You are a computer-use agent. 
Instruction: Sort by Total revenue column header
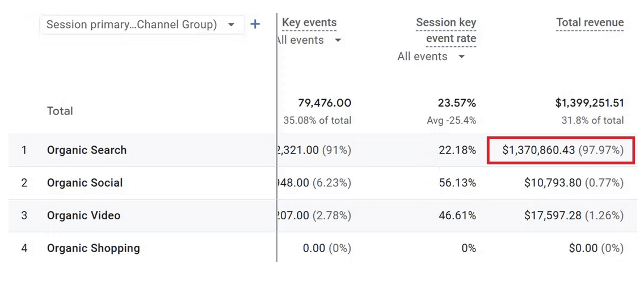point(590,23)
